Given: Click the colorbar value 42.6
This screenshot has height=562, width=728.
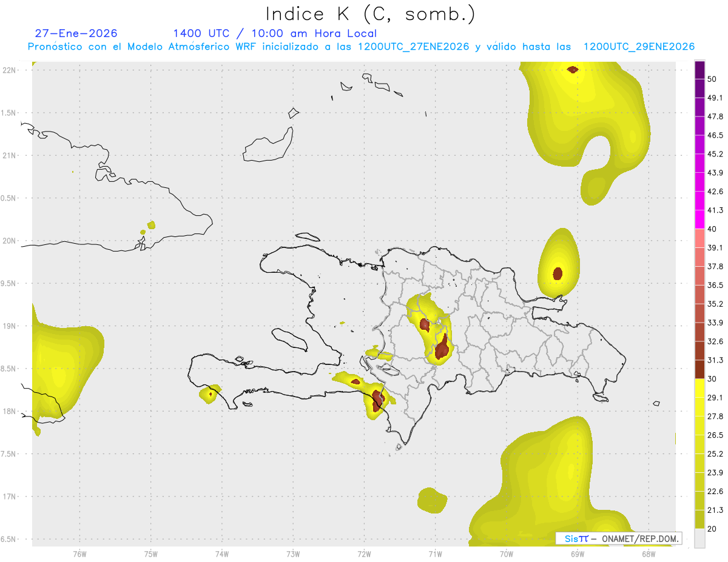Looking at the screenshot, I should (715, 192).
